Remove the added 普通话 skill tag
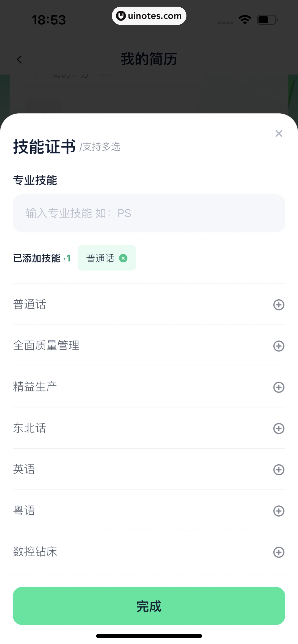The image size is (298, 644). tap(123, 258)
